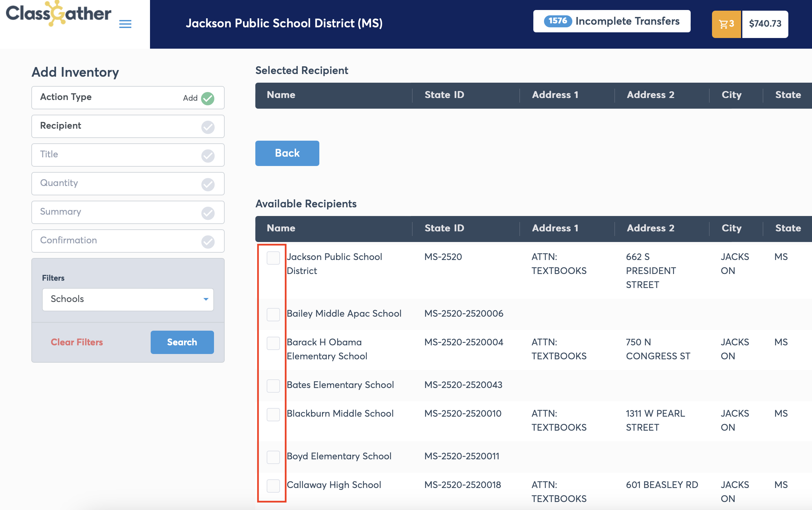Check the Blackburn Middle School box
812x510 pixels.
click(273, 414)
